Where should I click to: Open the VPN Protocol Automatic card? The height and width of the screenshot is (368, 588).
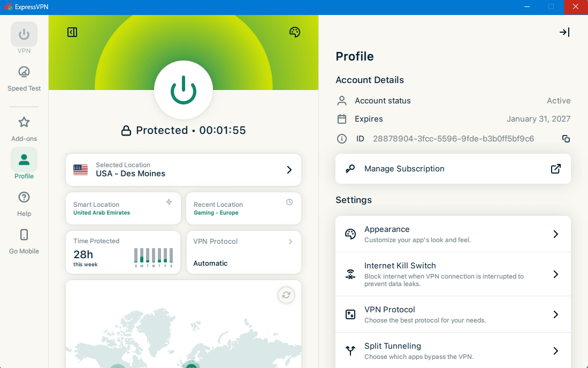pyautogui.click(x=244, y=252)
